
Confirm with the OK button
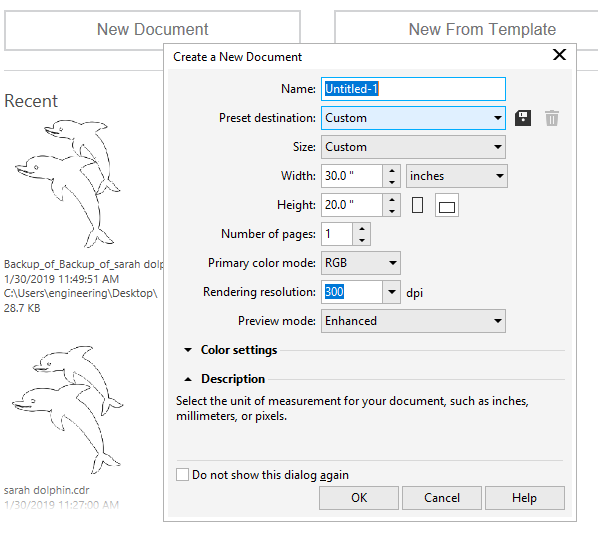[359, 498]
